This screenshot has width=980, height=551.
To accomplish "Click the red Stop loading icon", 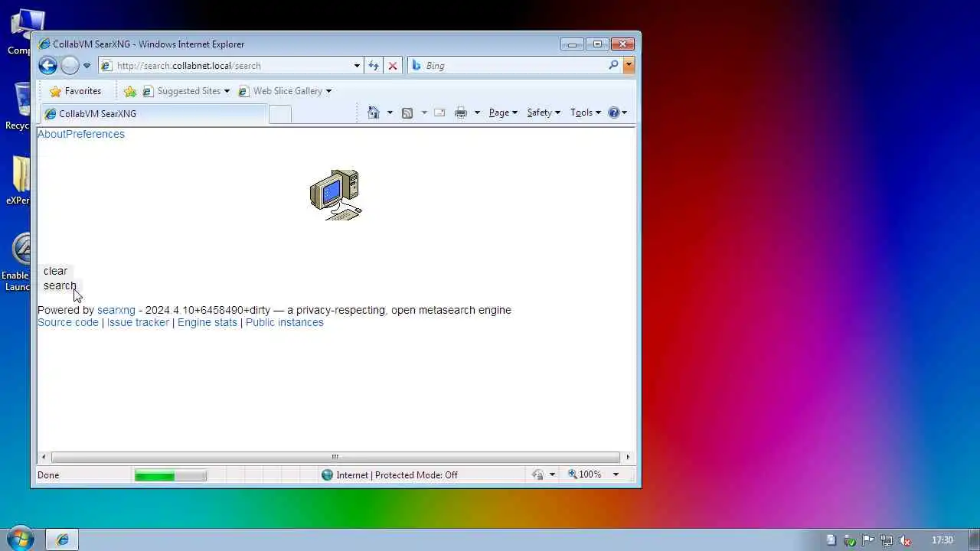I will 393,66.
